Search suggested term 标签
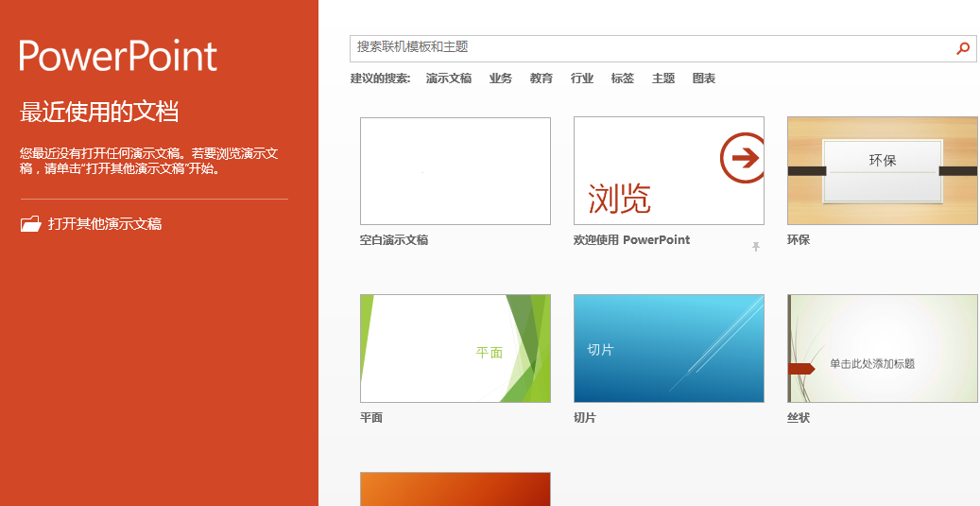980x506 pixels. pos(623,79)
